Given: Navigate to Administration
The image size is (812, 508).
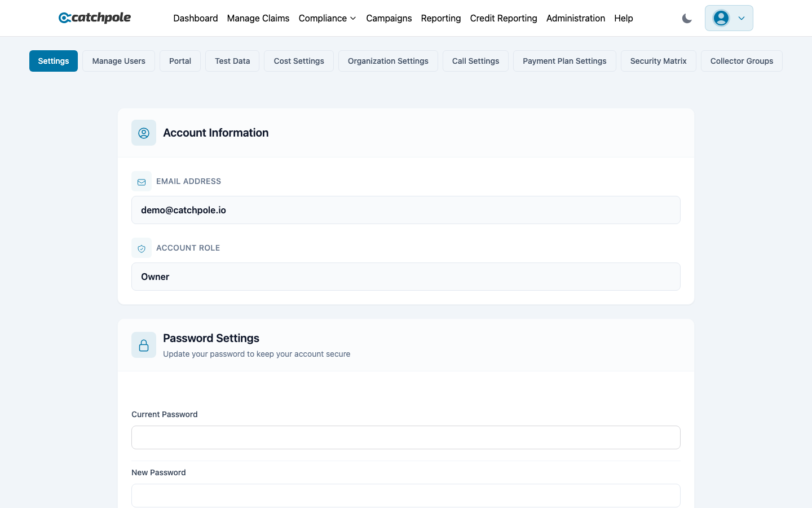Looking at the screenshot, I should click(576, 18).
